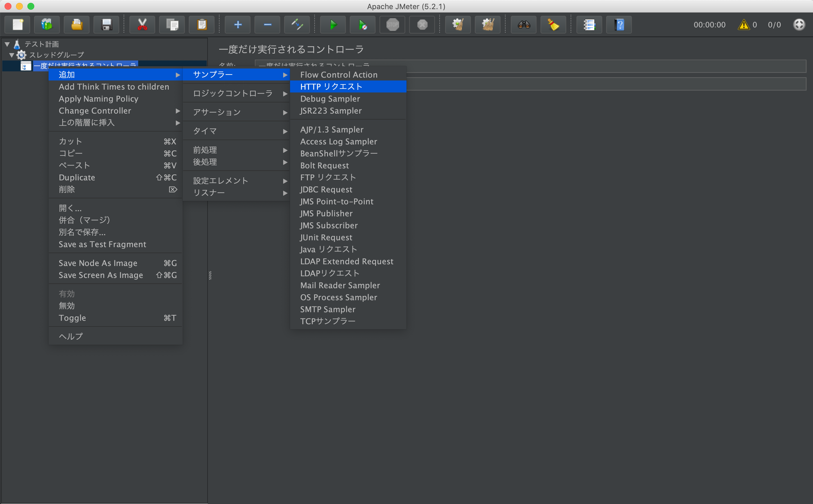Choose Duplicate from context menu

115,177
